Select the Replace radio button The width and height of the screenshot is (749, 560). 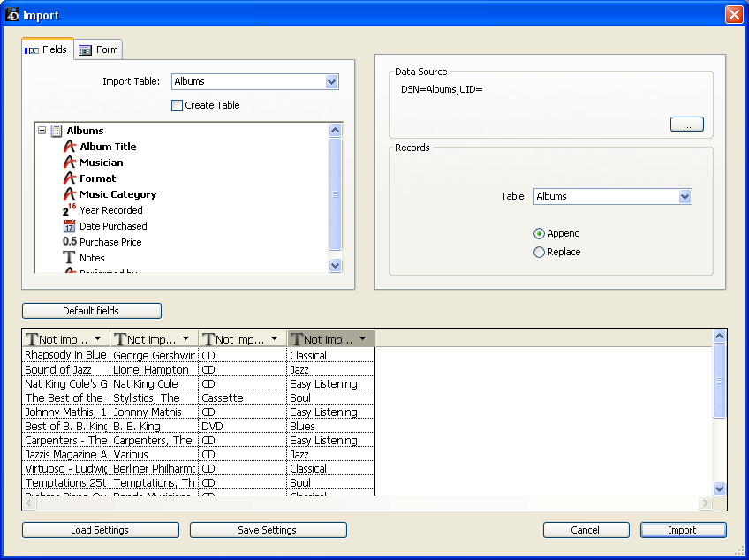[539, 252]
